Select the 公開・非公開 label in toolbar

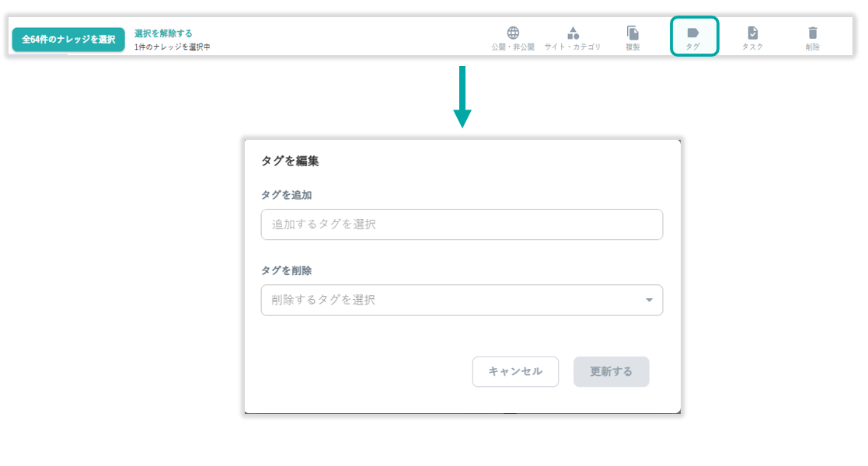(x=513, y=47)
